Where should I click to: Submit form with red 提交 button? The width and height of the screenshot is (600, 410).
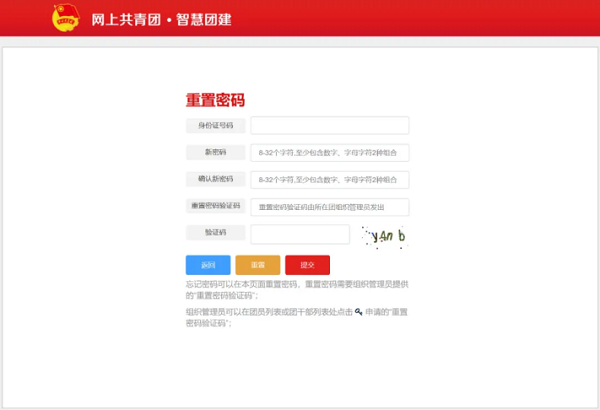click(x=307, y=265)
